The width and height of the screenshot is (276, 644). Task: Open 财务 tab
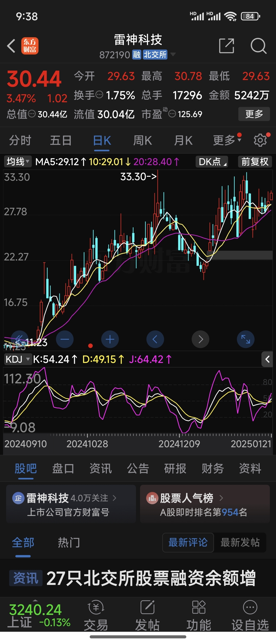click(213, 468)
